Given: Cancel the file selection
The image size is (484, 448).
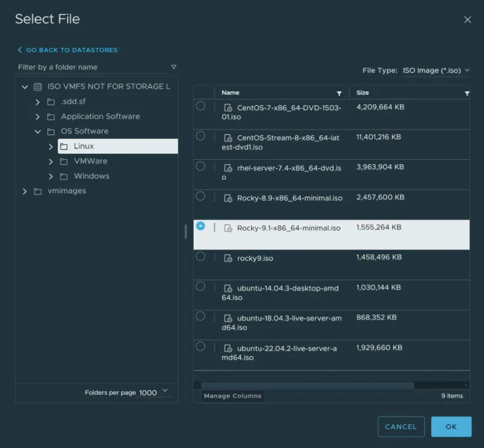Looking at the screenshot, I should tap(401, 426).
